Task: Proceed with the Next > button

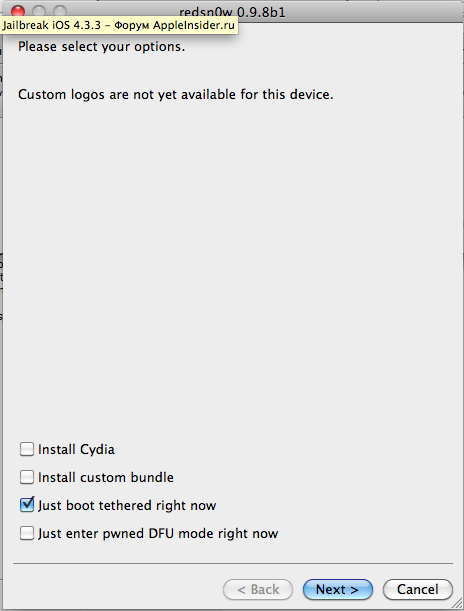Action: pos(337,590)
